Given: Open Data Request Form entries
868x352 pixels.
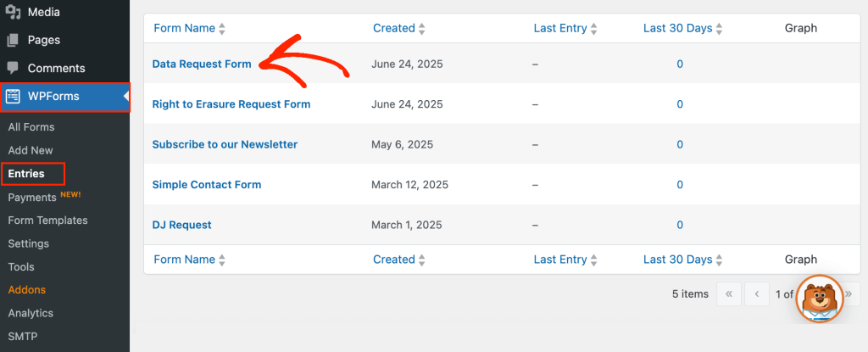Looking at the screenshot, I should (x=202, y=64).
